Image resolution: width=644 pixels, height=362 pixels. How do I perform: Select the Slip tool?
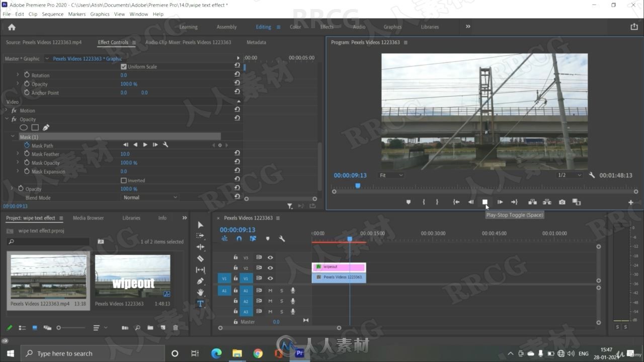coord(200,270)
